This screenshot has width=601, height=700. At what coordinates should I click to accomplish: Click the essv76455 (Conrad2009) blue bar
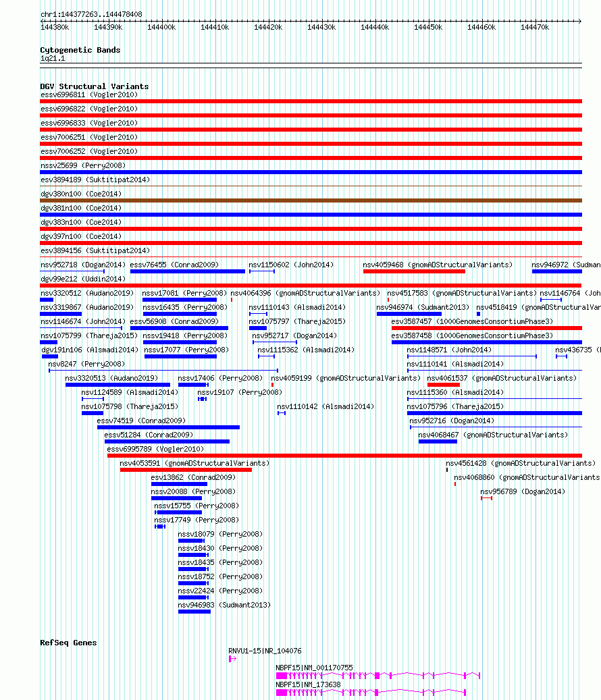[188, 271]
